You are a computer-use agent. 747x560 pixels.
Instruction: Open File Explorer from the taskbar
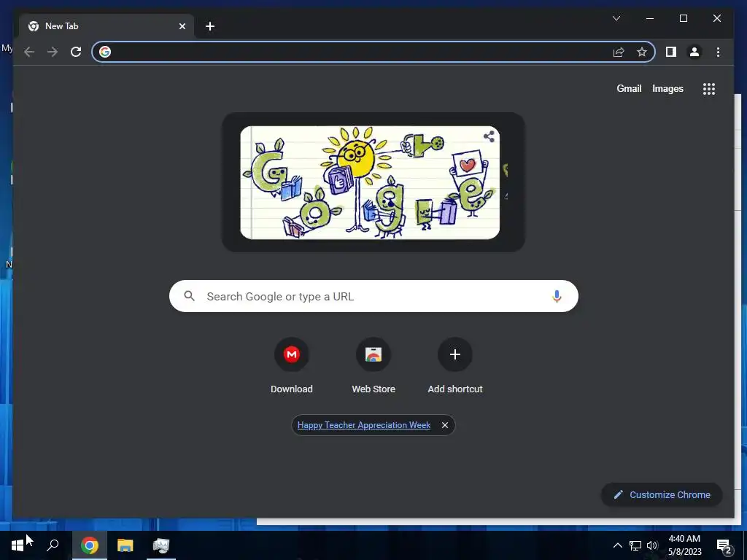[x=125, y=545]
